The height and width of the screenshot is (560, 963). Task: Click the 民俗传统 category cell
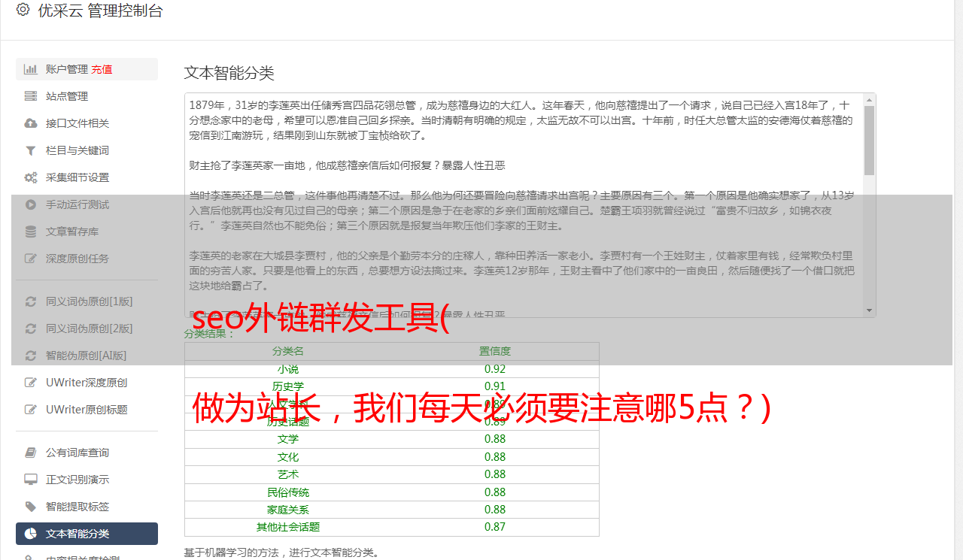288,492
